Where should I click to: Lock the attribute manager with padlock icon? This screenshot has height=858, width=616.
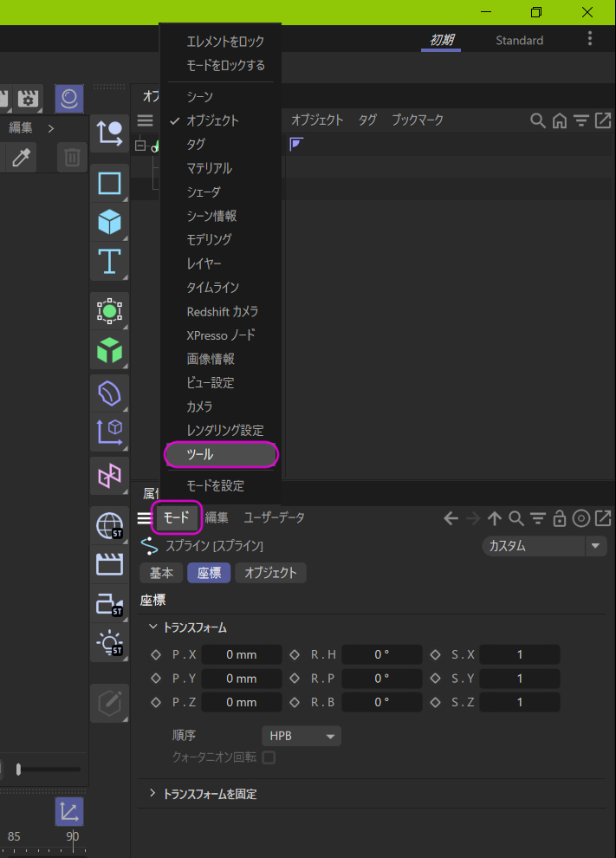[560, 518]
